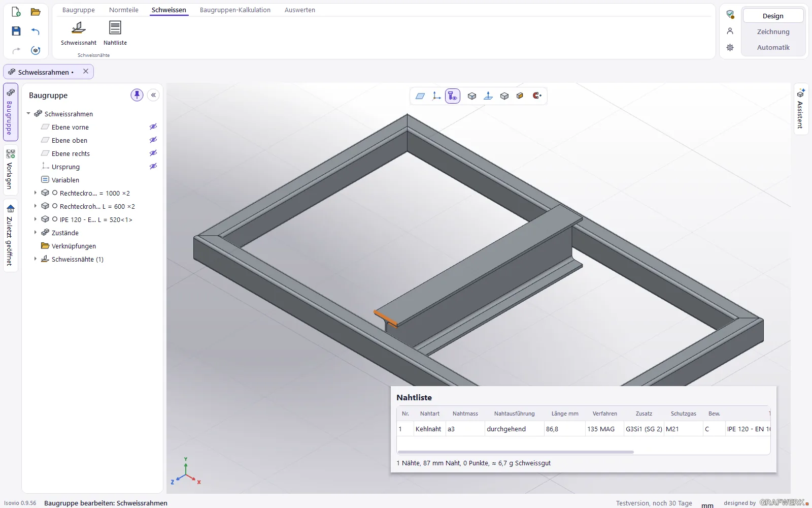Toggle standard parts visibility in the viewport toolbar
Screen dimensions: 812x508
pyautogui.click(x=453, y=96)
